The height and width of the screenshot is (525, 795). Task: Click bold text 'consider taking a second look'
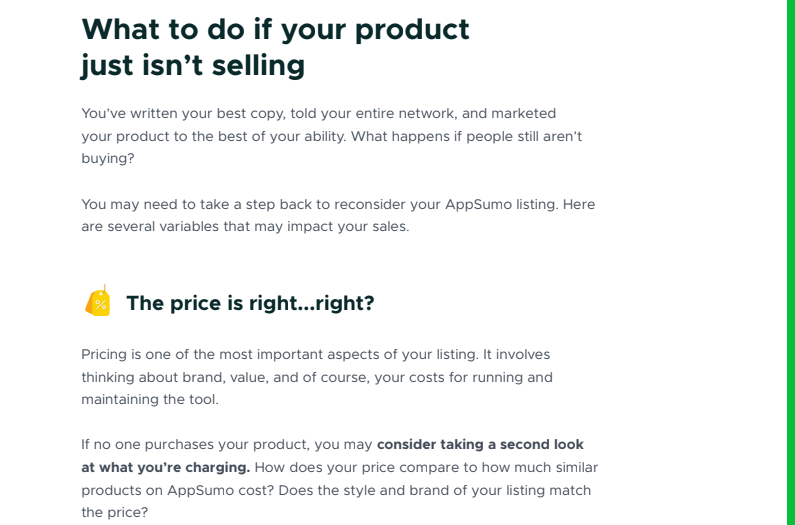480,444
